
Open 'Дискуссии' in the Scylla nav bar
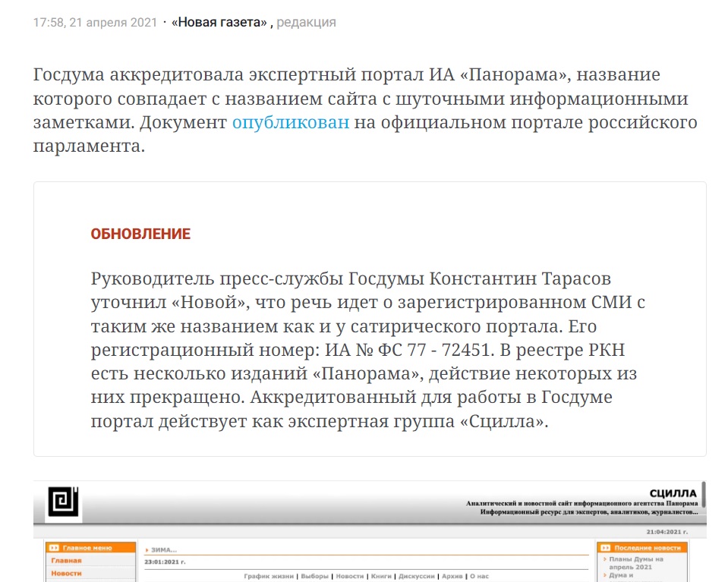[x=417, y=576]
